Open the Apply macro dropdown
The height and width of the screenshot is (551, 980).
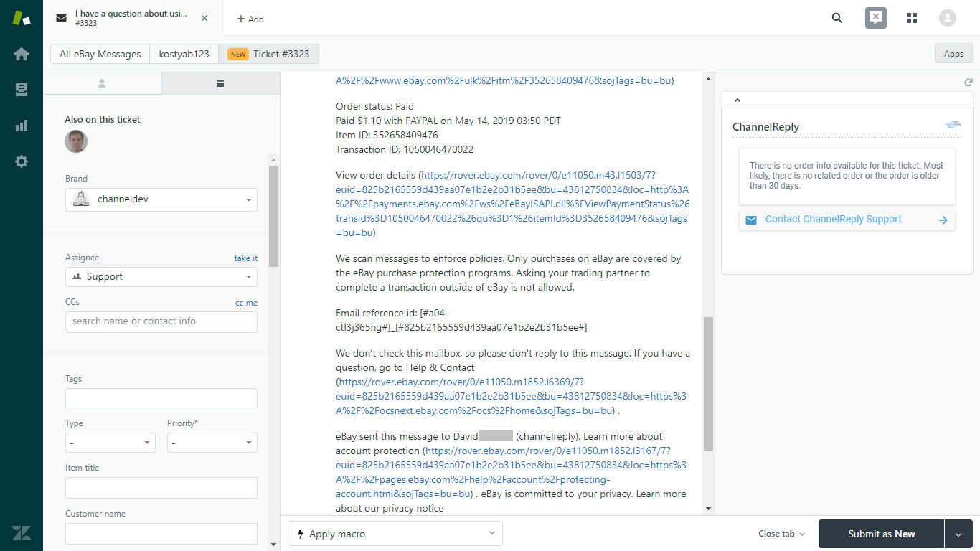395,534
